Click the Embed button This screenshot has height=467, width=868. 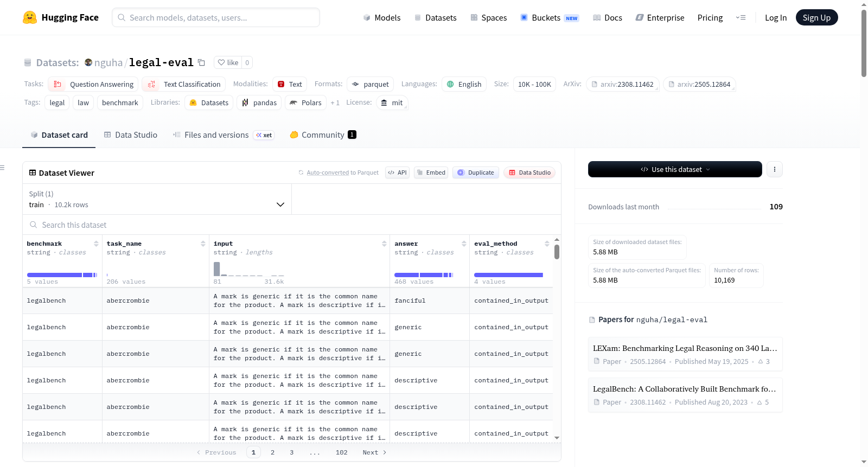(431, 172)
